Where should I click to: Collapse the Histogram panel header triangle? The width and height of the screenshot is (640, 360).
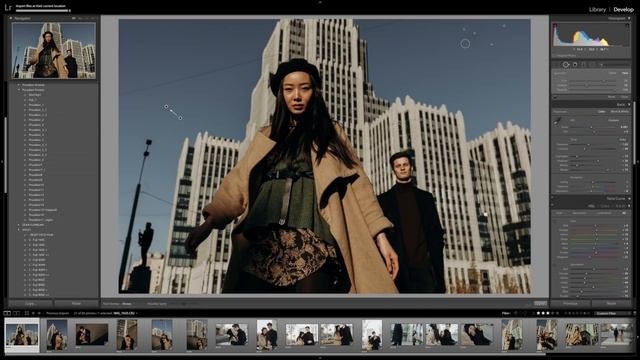click(629, 18)
